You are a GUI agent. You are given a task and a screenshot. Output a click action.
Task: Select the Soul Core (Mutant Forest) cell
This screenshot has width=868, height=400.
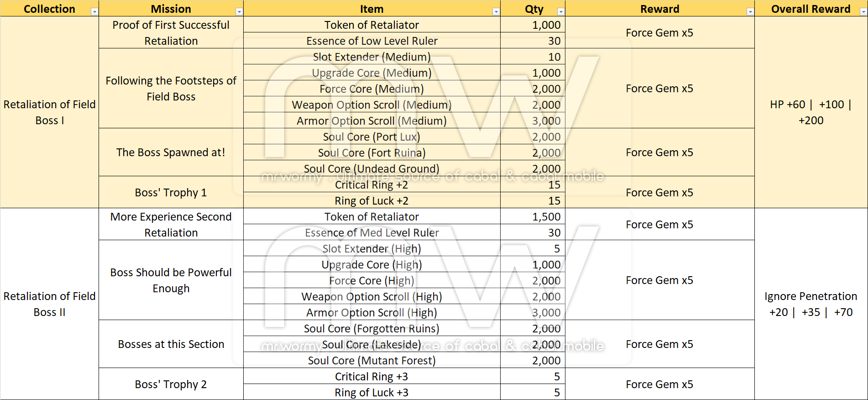(x=371, y=361)
